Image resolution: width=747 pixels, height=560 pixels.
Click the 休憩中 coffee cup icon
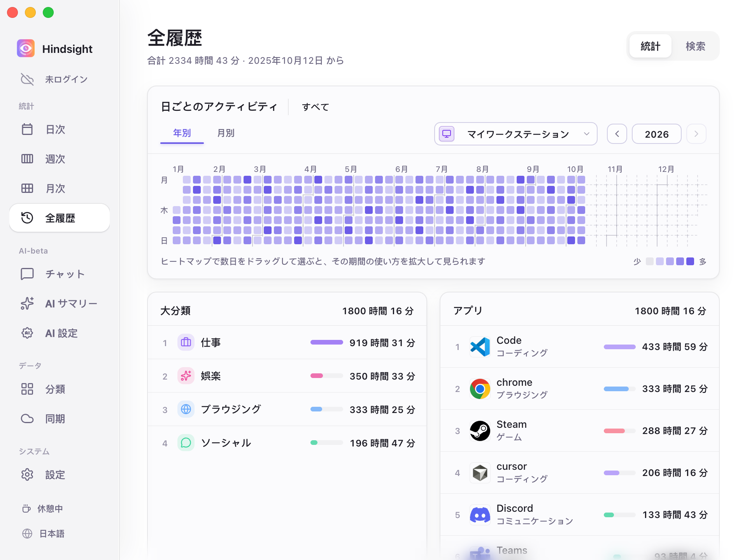tap(26, 509)
